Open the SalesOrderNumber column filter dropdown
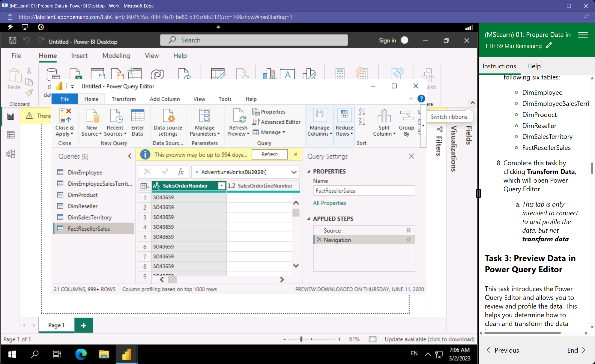Screen dimensions: 595x364 tap(221, 186)
